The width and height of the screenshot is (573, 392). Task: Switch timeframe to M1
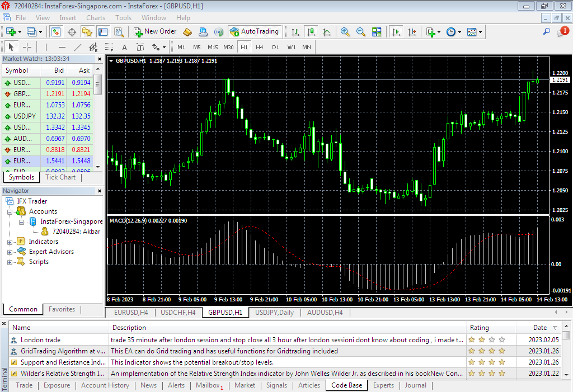(181, 47)
